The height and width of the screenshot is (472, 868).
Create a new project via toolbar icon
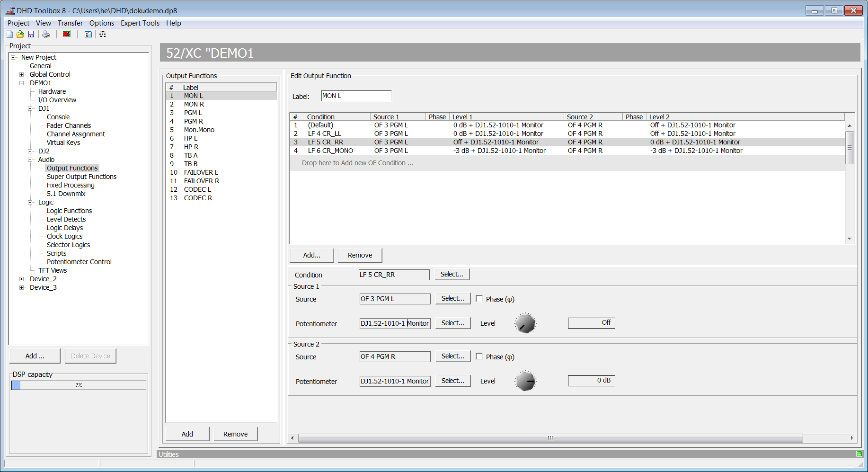(9, 34)
